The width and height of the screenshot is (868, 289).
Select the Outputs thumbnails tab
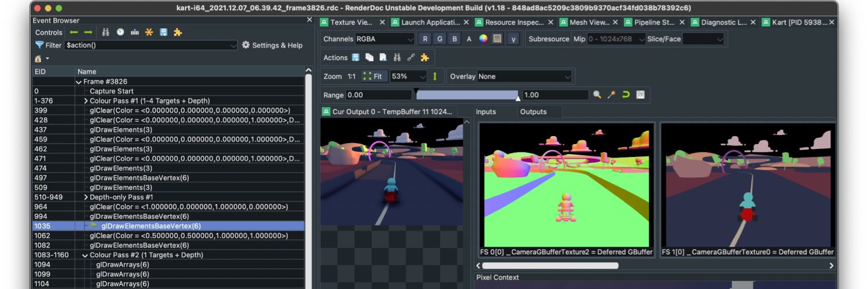[x=533, y=112]
